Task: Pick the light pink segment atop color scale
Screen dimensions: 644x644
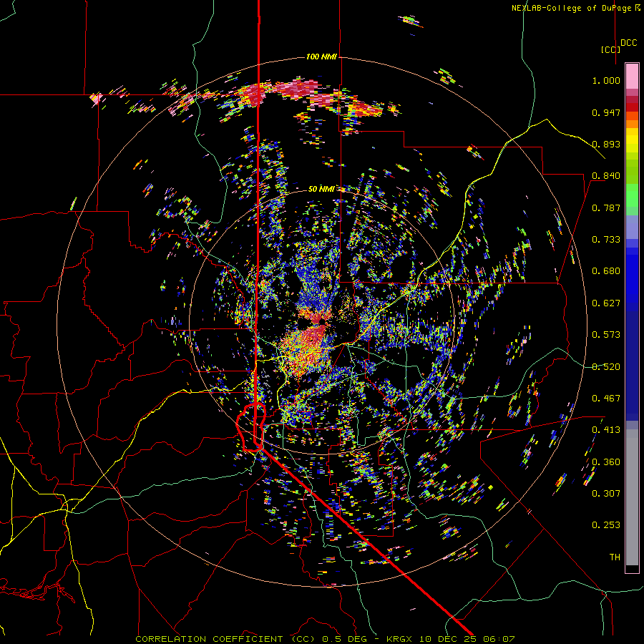Action: pos(632,77)
